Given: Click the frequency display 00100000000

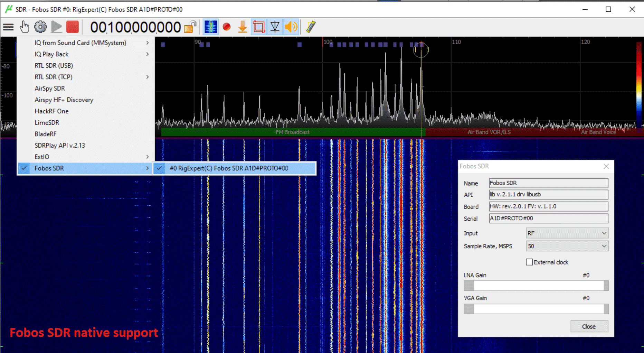Looking at the screenshot, I should tap(135, 27).
